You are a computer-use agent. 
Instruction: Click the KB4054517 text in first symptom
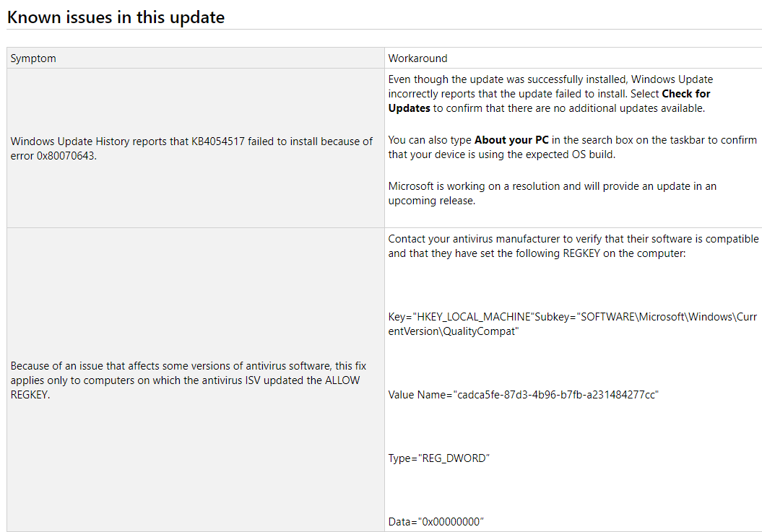point(217,141)
